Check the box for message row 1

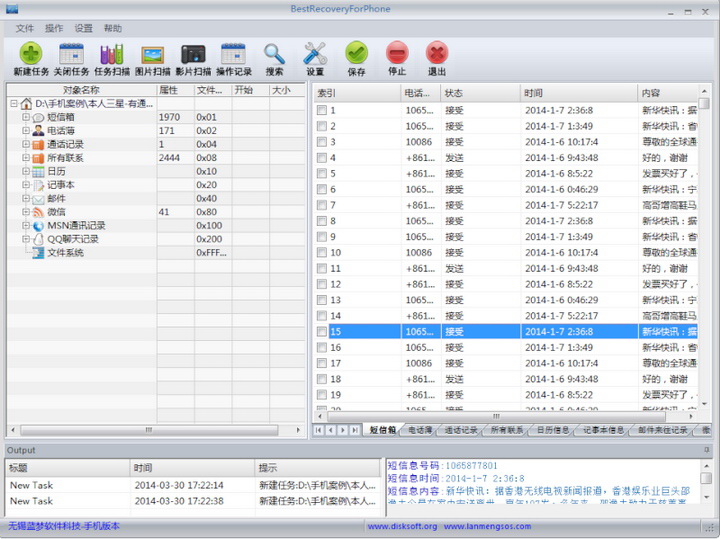pyautogui.click(x=322, y=110)
